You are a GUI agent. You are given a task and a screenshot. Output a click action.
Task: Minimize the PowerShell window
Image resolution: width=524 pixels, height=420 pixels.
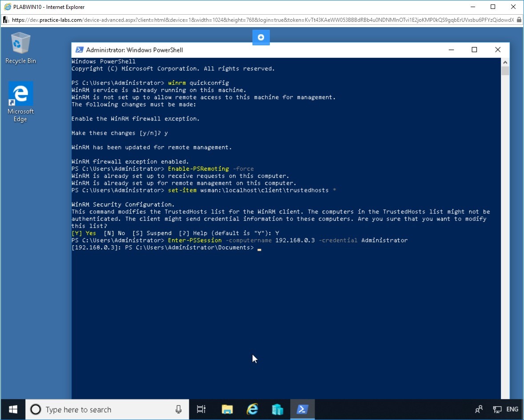pyautogui.click(x=451, y=50)
